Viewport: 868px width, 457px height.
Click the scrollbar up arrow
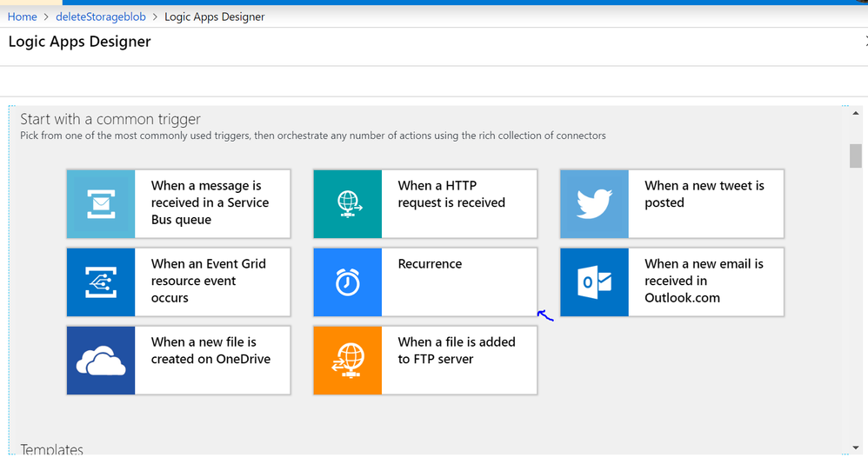(856, 114)
